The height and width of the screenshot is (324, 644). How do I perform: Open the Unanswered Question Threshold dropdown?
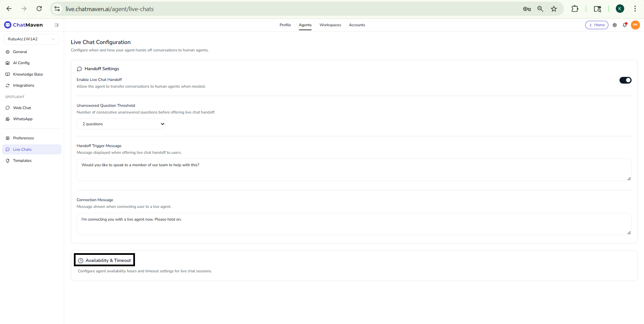[x=121, y=124]
